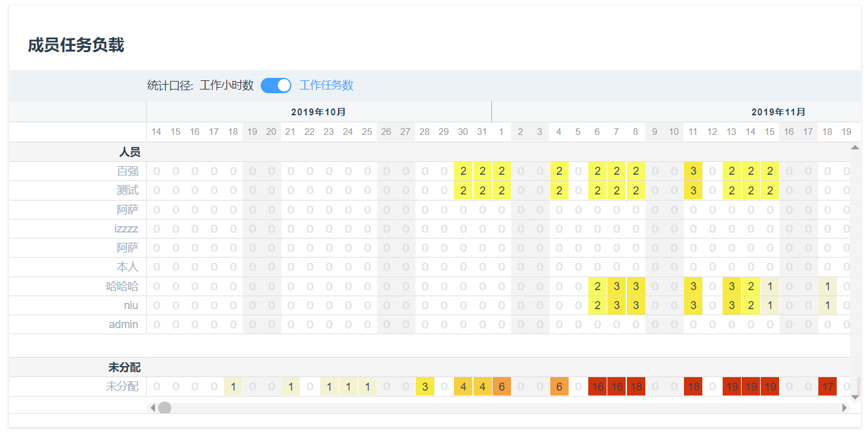Toggle the 统计口径 statistics switch
The width and height of the screenshot is (868, 436).
[275, 86]
